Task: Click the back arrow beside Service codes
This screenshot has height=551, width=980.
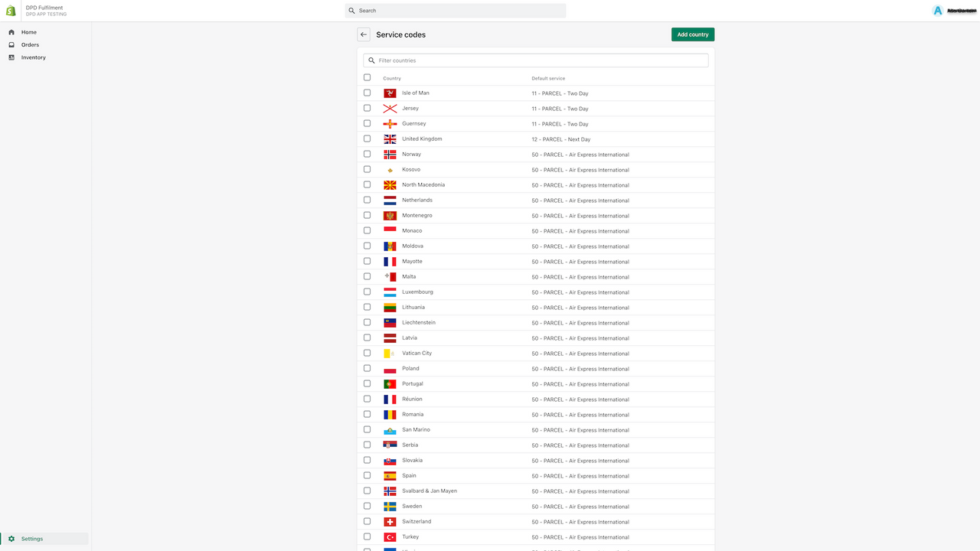Action: pos(363,34)
